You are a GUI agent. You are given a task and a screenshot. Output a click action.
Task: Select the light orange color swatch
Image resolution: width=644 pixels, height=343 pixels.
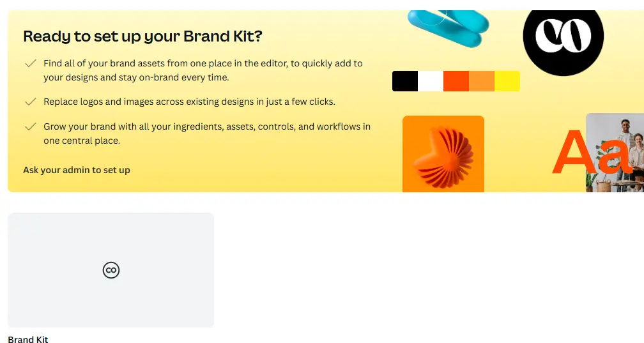[481, 81]
